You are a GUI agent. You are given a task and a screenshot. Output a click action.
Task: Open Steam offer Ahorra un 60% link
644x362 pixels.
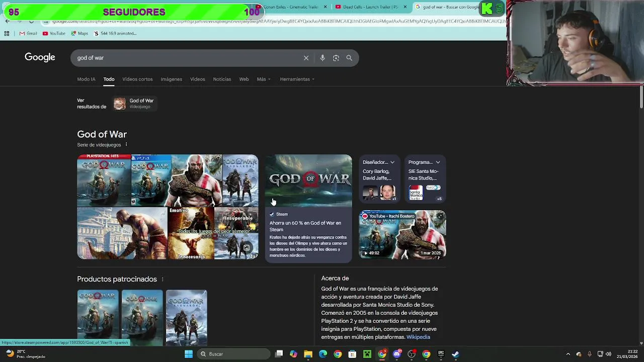tap(305, 226)
